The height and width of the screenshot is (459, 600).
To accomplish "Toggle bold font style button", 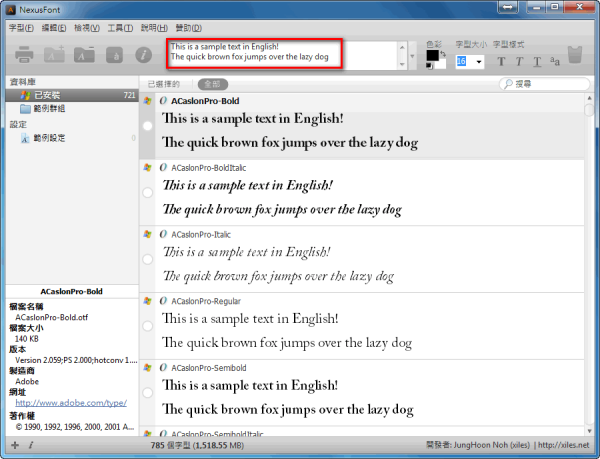I will coord(502,62).
